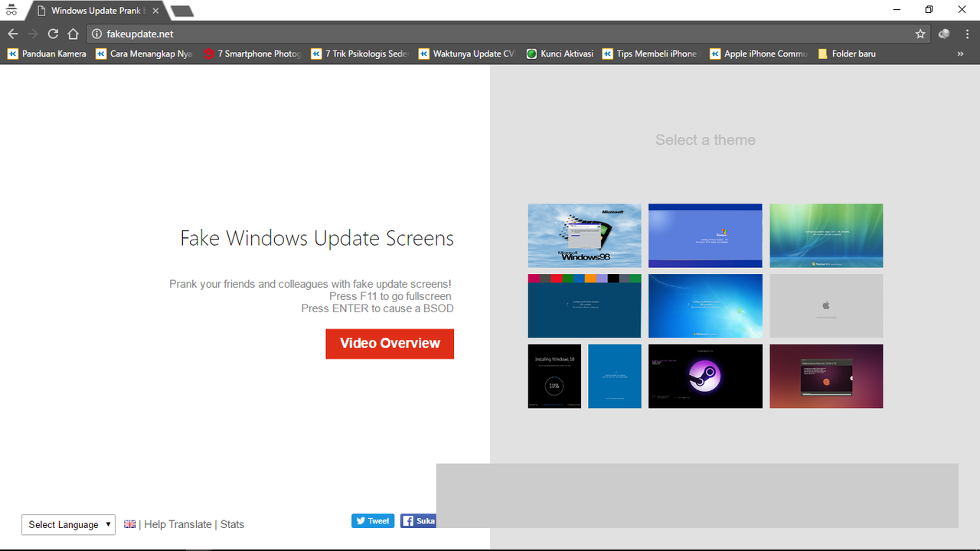Viewport: 980px width, 551px height.
Task: Close the Windows Update Prank tab
Action: [156, 11]
